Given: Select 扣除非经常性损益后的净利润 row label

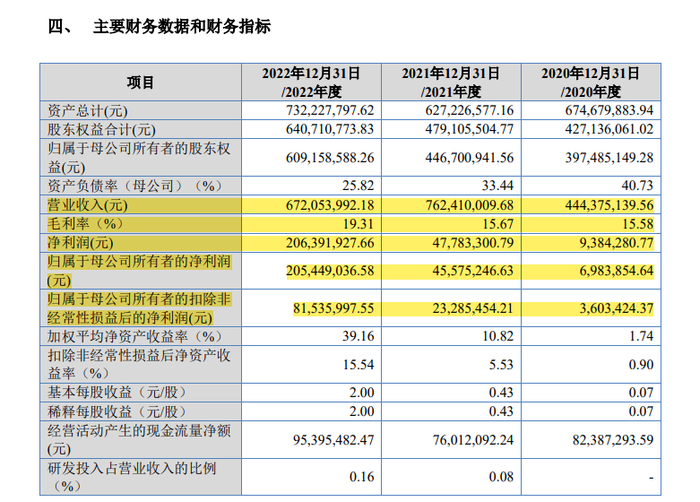Looking at the screenshot, I should [x=139, y=308].
